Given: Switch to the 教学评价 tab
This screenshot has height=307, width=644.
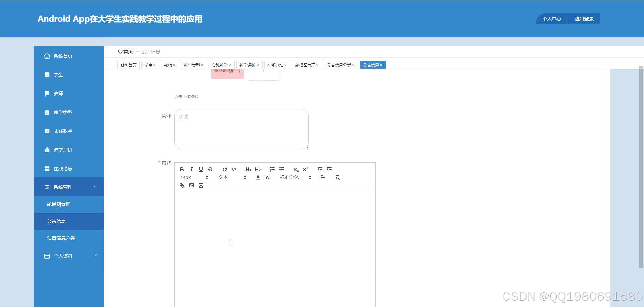Looking at the screenshot, I should tap(247, 65).
